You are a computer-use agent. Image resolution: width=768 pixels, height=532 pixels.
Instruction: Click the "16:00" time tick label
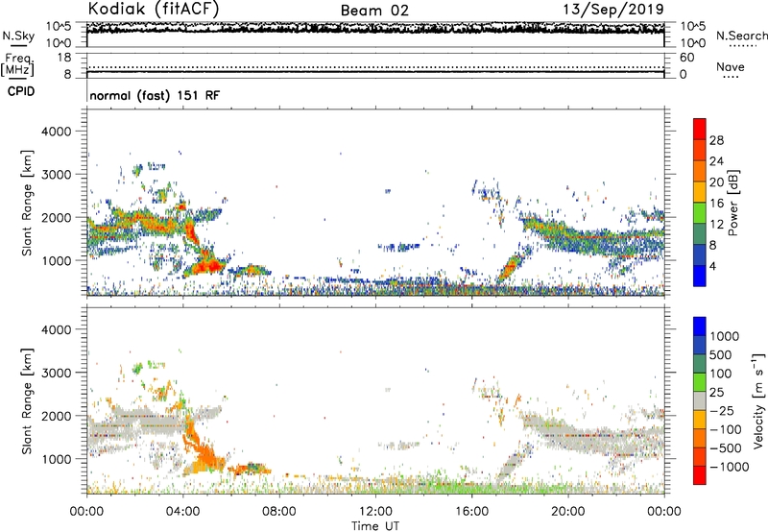(471, 512)
